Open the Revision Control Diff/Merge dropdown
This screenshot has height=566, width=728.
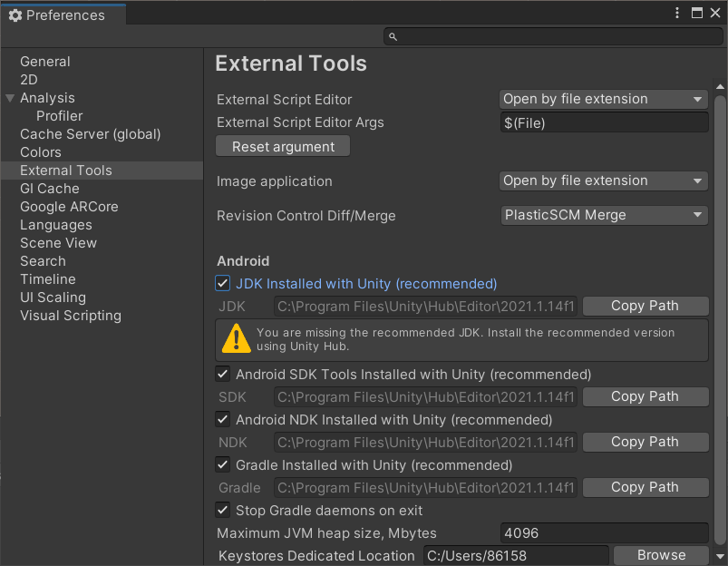pos(603,215)
